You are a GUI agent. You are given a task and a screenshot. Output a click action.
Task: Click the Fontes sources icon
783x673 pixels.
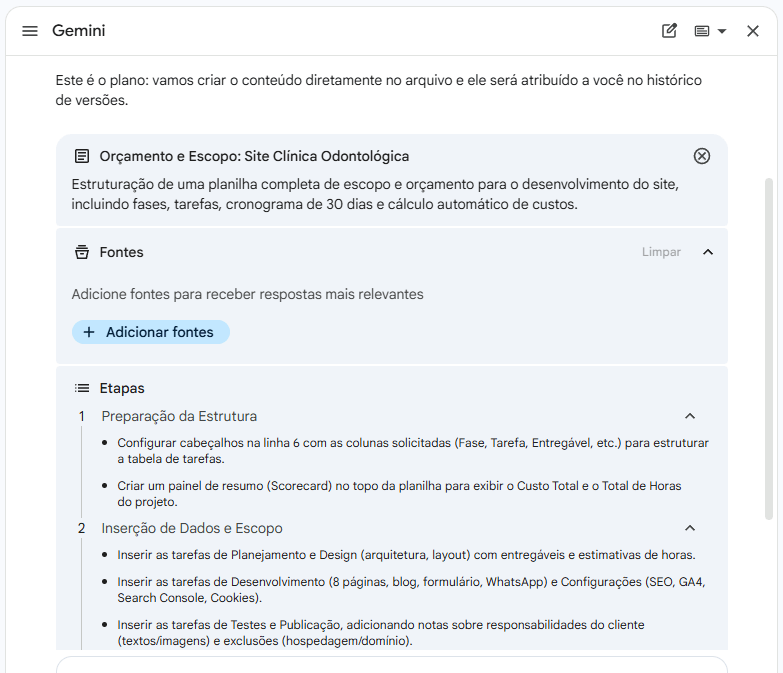82,252
